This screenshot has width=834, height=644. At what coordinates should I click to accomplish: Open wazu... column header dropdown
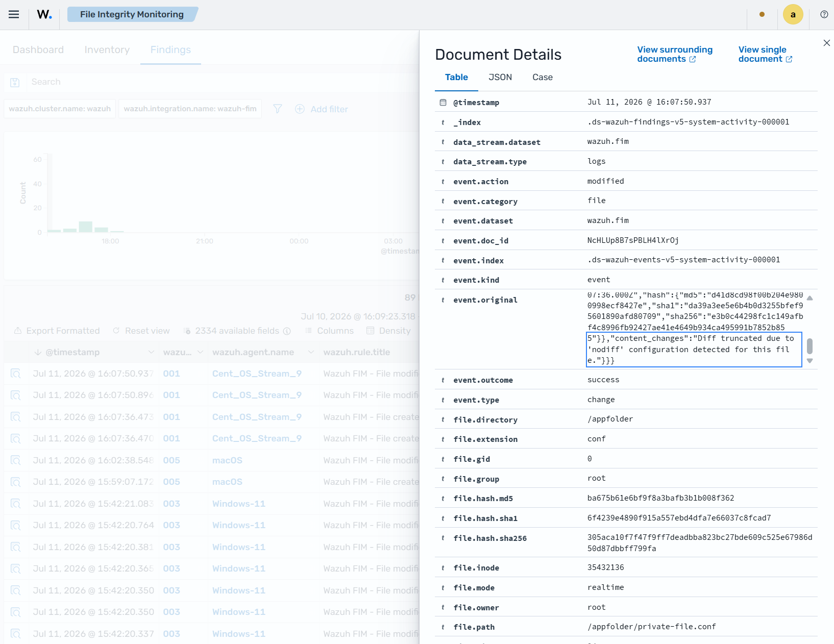pos(200,352)
